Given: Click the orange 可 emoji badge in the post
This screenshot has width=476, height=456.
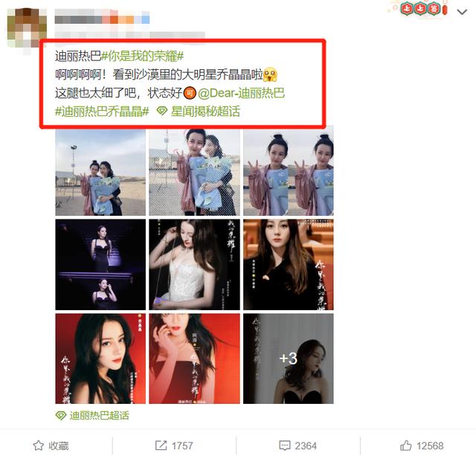Looking at the screenshot, I should point(190,92).
